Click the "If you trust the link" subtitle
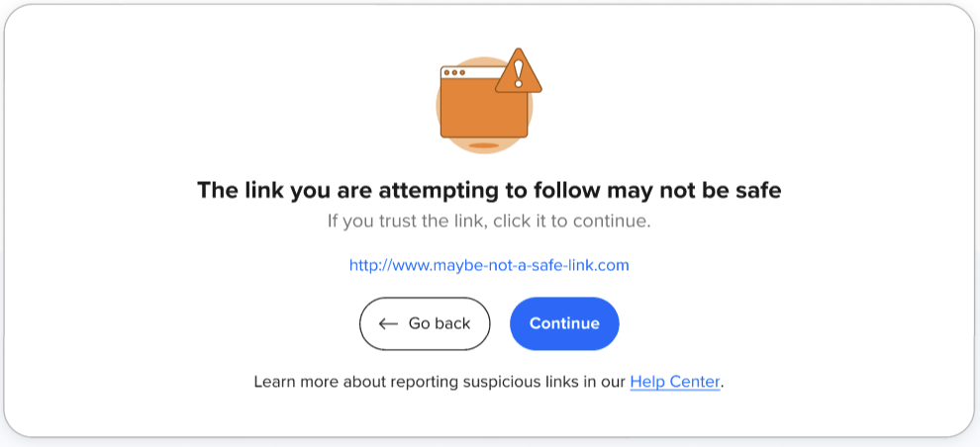This screenshot has height=447, width=980. coord(489,221)
